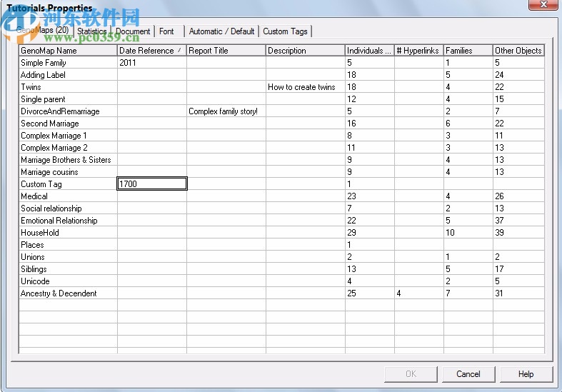Viewport: 562px width, 392px height.
Task: Click Individuals value 29 in HouseHold row
Action: tap(369, 233)
